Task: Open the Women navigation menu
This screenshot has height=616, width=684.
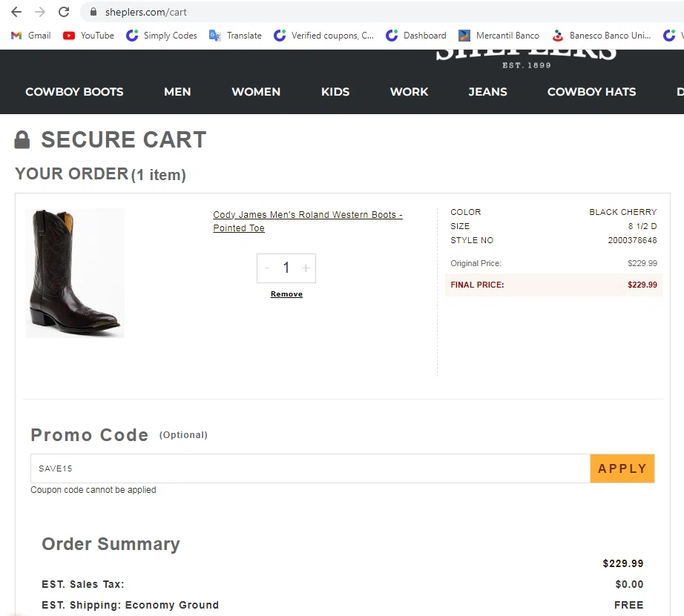Action: point(256,92)
